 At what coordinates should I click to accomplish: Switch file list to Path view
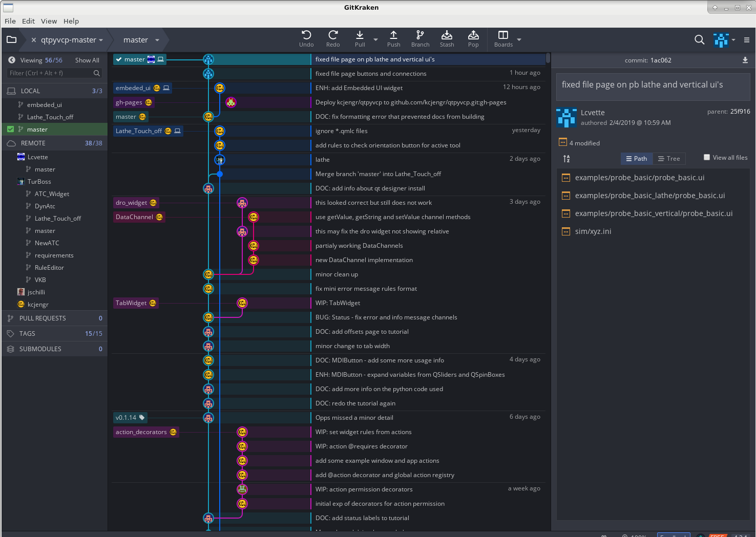tap(637, 159)
